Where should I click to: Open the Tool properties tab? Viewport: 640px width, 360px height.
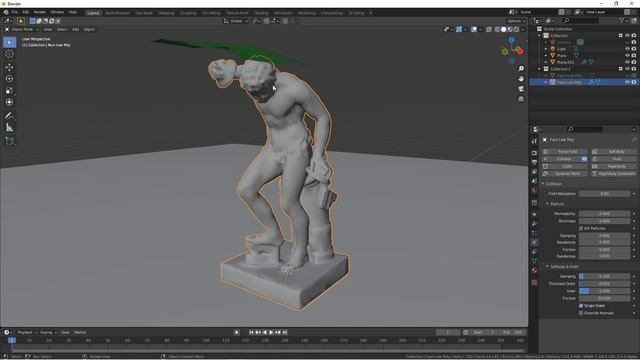pos(534,141)
